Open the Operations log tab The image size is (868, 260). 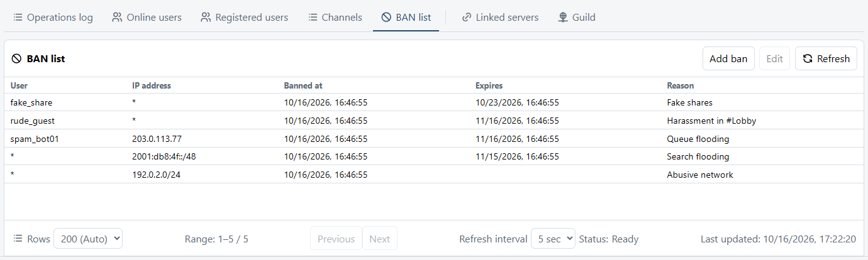[x=53, y=18]
